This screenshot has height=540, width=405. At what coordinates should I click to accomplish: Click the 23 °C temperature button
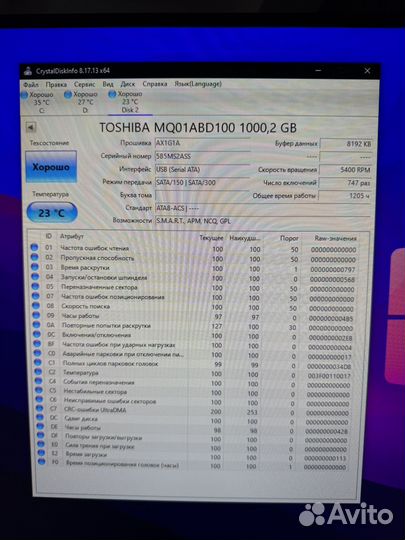click(x=52, y=212)
